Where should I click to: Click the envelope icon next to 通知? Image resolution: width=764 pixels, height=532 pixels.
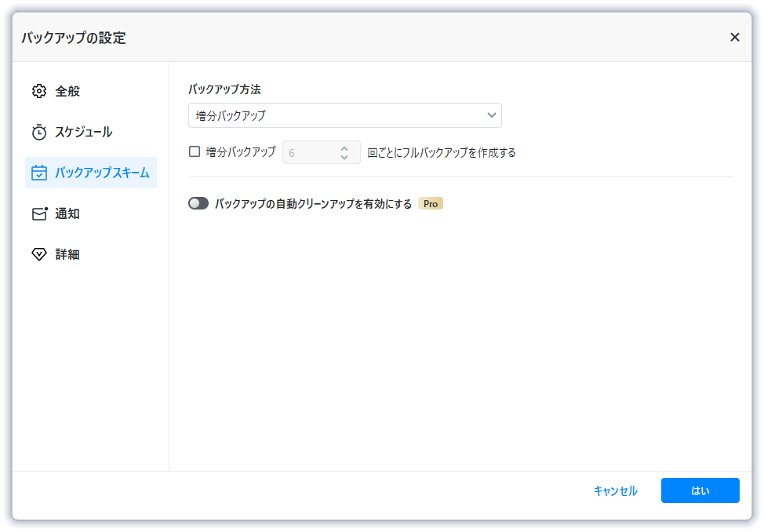(x=38, y=213)
